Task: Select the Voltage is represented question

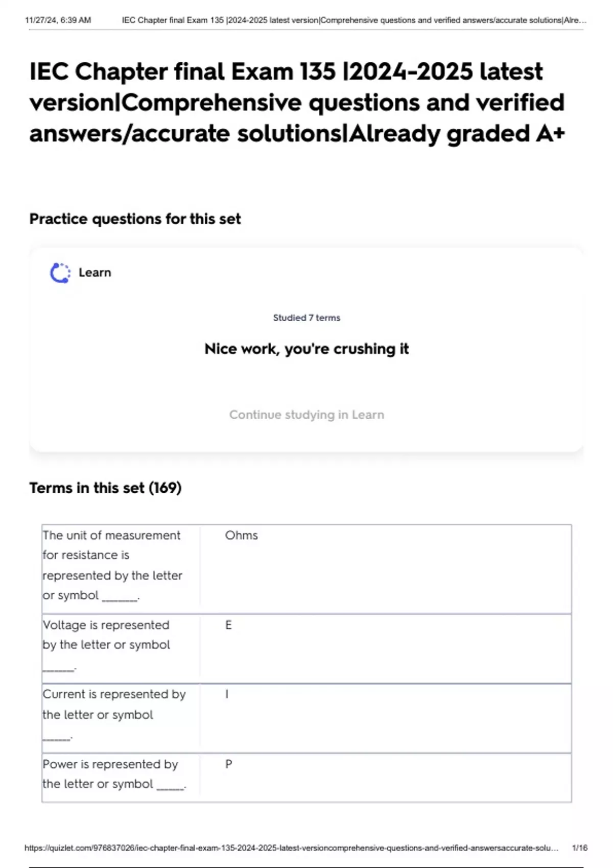Action: point(106,635)
